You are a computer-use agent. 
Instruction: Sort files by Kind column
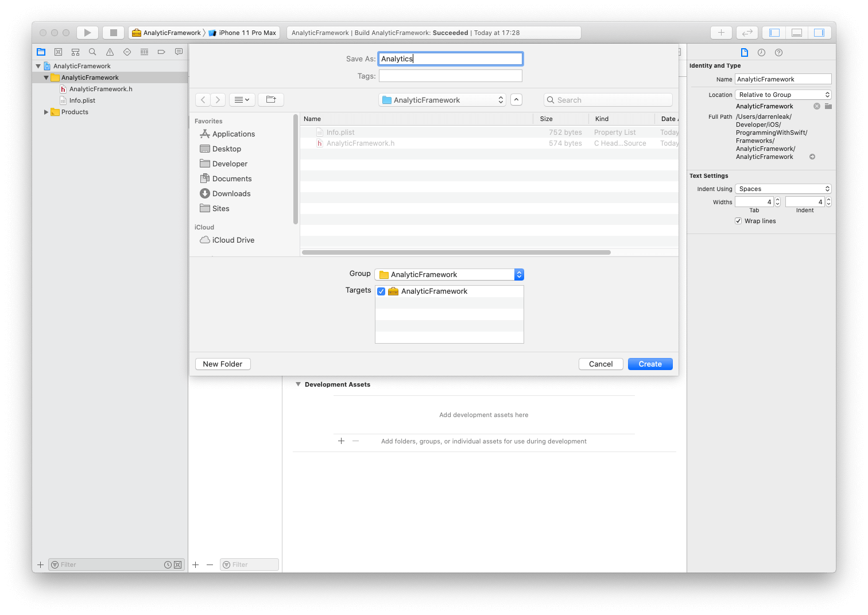pos(622,119)
